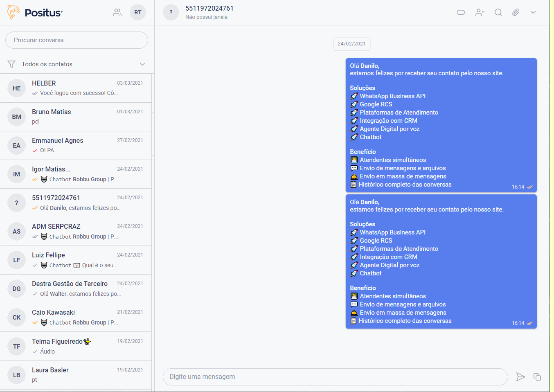Open Laura Basler conversation

[x=76, y=375]
